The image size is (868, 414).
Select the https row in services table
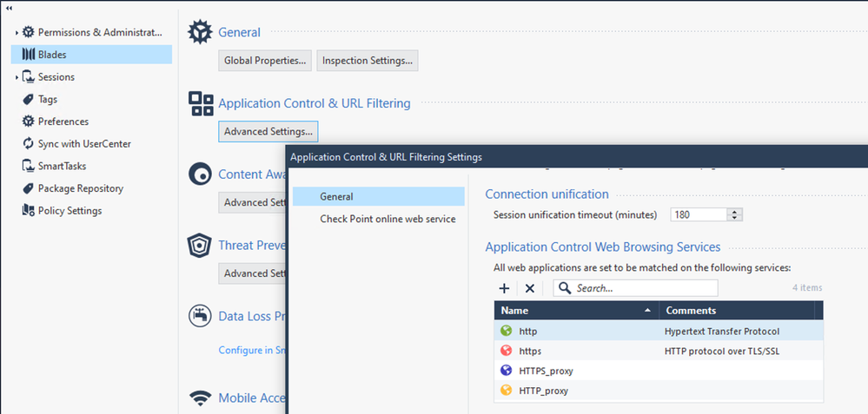[x=659, y=351]
